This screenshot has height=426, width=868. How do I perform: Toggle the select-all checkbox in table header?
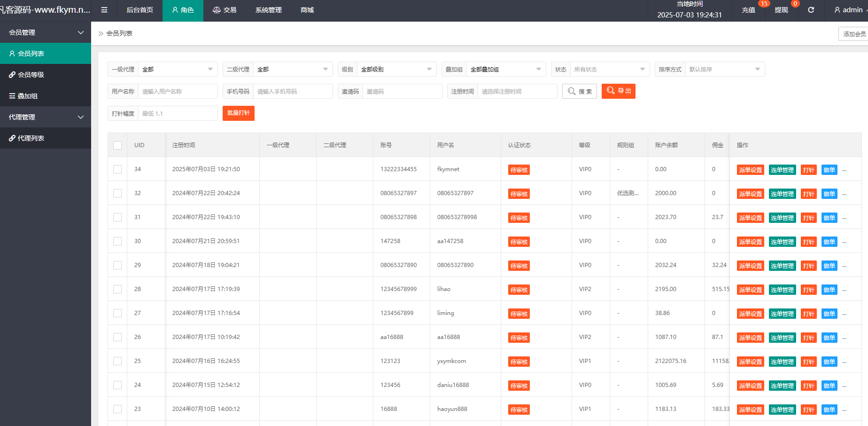[117, 145]
